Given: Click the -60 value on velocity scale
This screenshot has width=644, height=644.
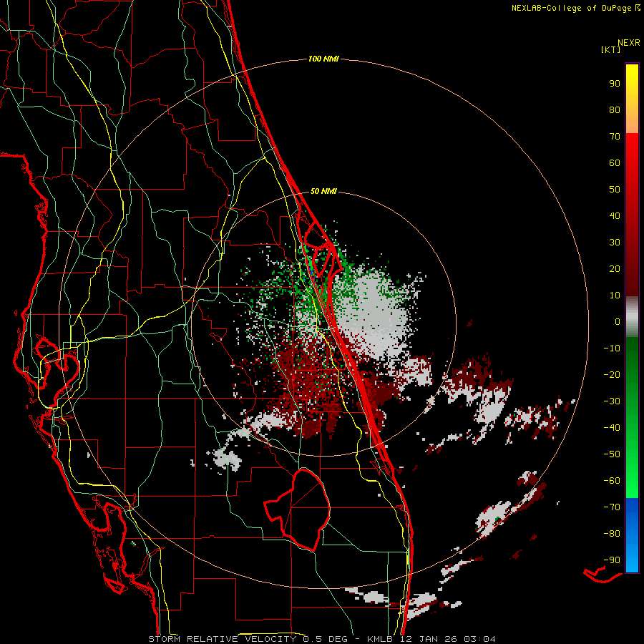Looking at the screenshot, I should click(x=612, y=481).
